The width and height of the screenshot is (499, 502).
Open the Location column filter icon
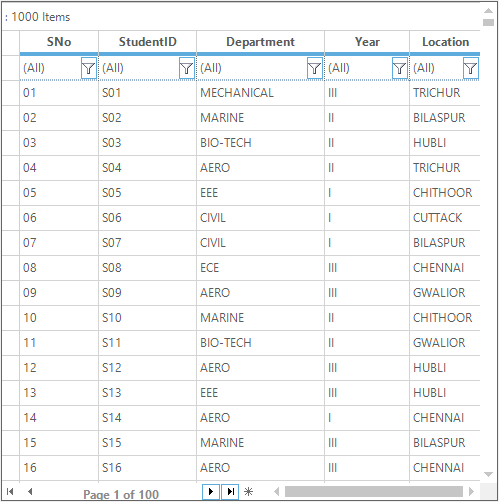(x=471, y=68)
